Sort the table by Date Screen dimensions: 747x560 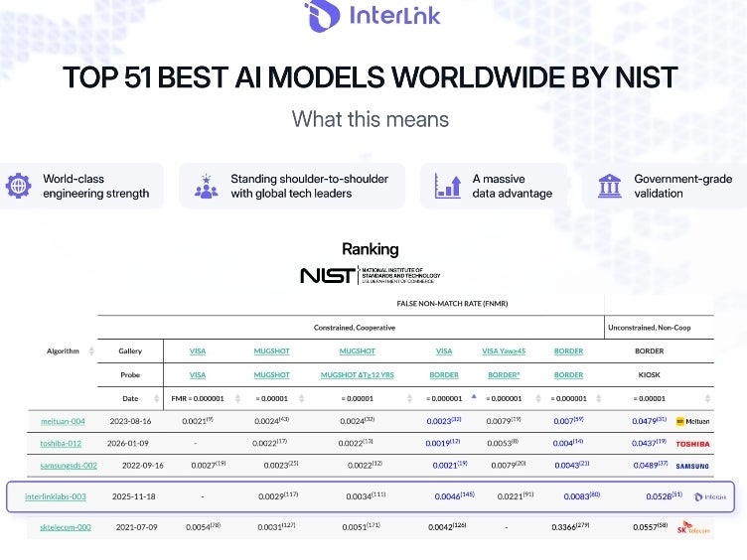tap(156, 398)
